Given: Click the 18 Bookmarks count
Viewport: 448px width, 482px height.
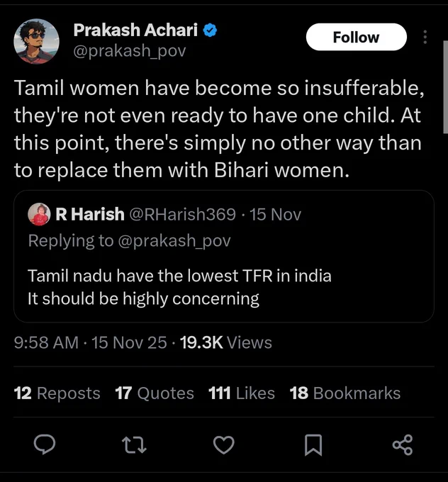Looking at the screenshot, I should pos(345,393).
